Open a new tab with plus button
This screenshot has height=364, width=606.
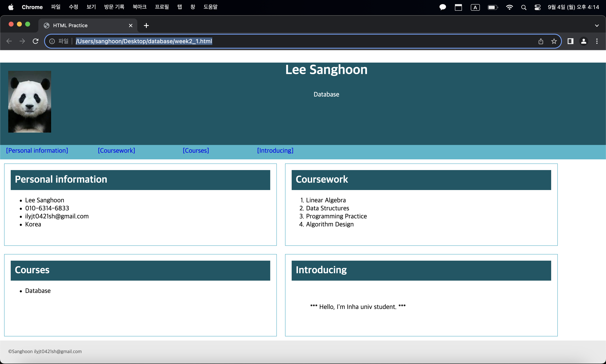click(146, 26)
